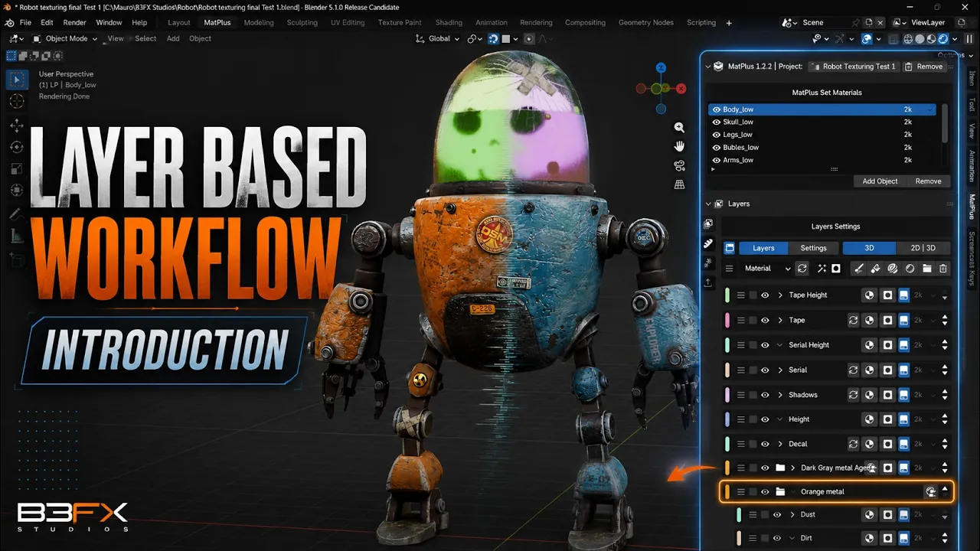Tick the checkbox on the Decal layer
Screen dimensions: 980x551
point(753,444)
